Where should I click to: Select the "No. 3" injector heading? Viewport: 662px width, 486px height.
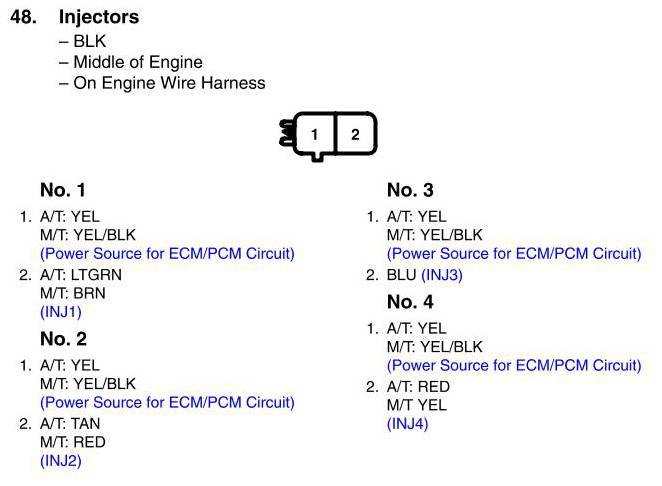click(x=410, y=190)
